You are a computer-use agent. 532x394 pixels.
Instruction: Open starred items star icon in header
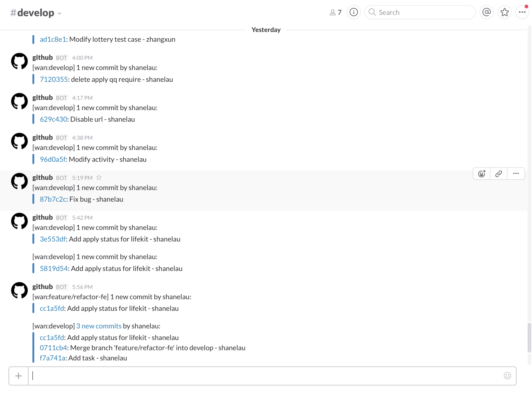click(505, 12)
